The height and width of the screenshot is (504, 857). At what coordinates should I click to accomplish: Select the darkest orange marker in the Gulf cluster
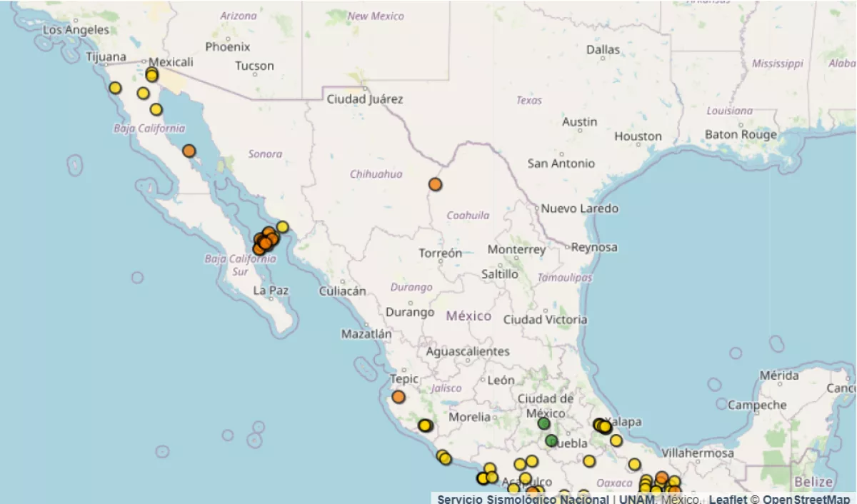click(265, 243)
